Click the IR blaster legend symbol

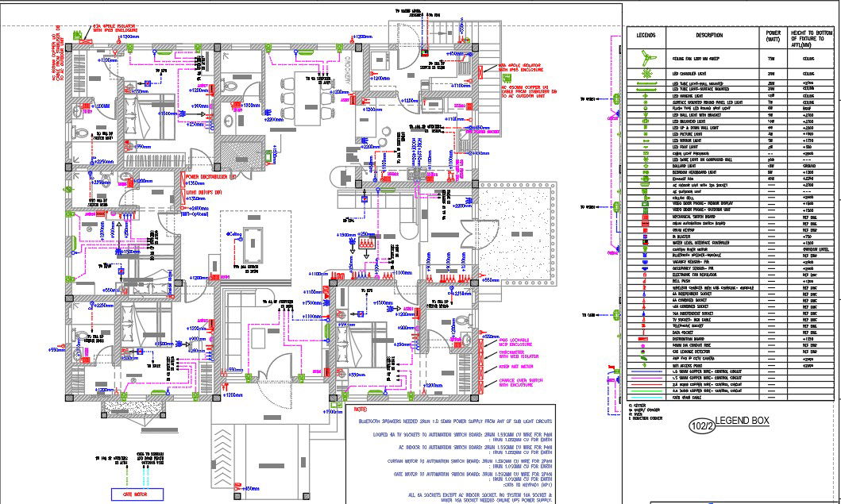(x=644, y=235)
